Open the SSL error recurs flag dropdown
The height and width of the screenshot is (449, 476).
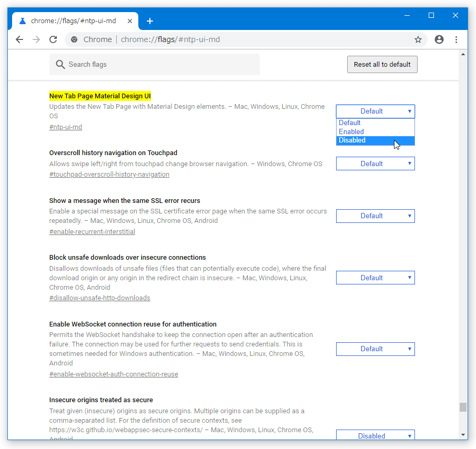(x=375, y=216)
